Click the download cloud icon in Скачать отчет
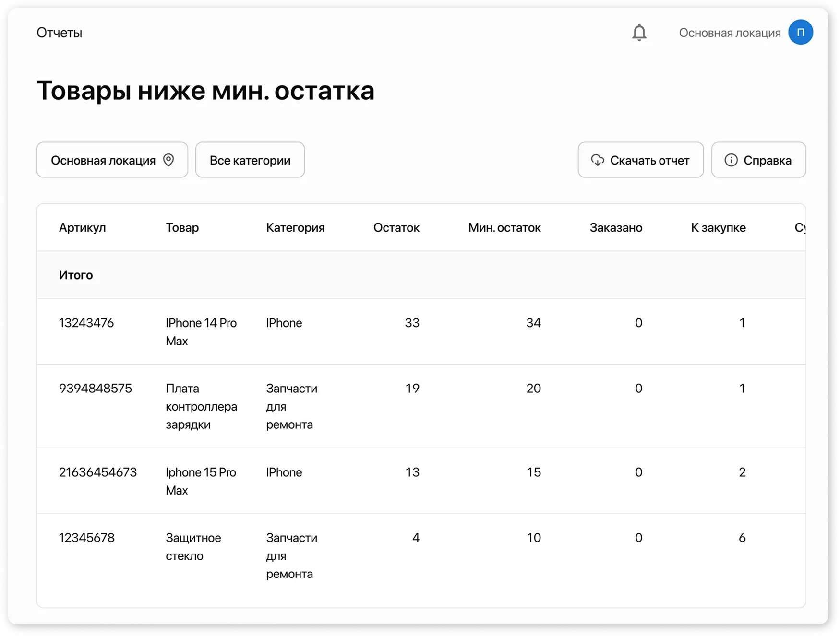This screenshot has height=636, width=840. coord(597,160)
